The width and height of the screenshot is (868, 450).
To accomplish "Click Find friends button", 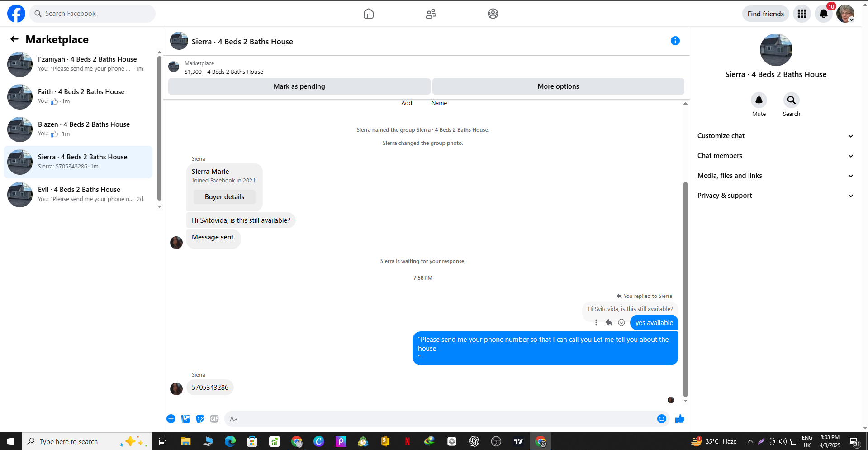I will click(x=765, y=14).
